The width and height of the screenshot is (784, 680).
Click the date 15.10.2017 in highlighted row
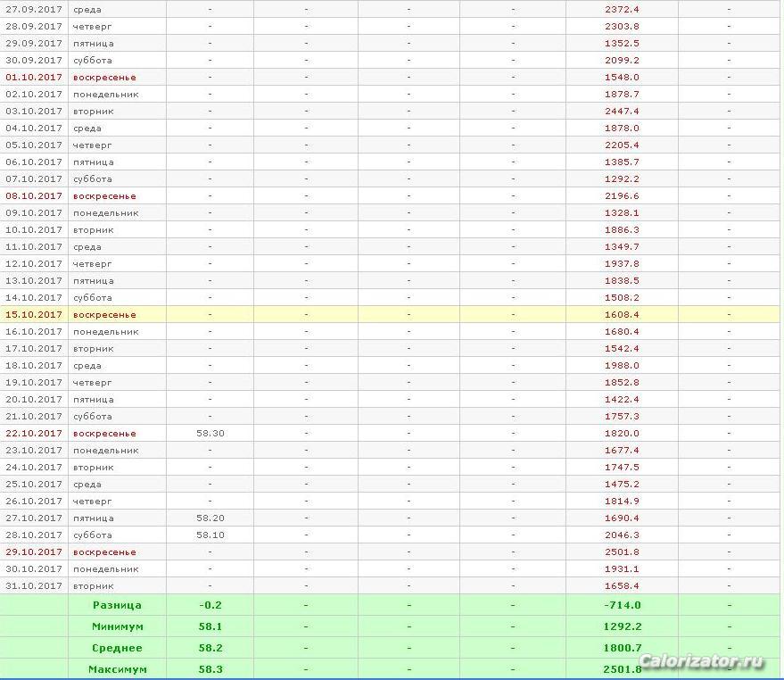coord(34,315)
